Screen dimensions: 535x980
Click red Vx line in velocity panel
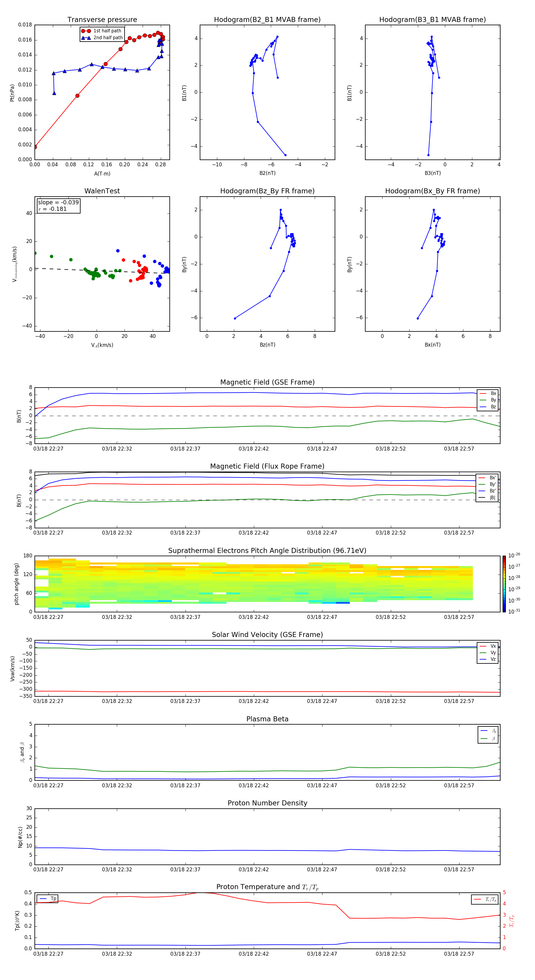tap(267, 692)
